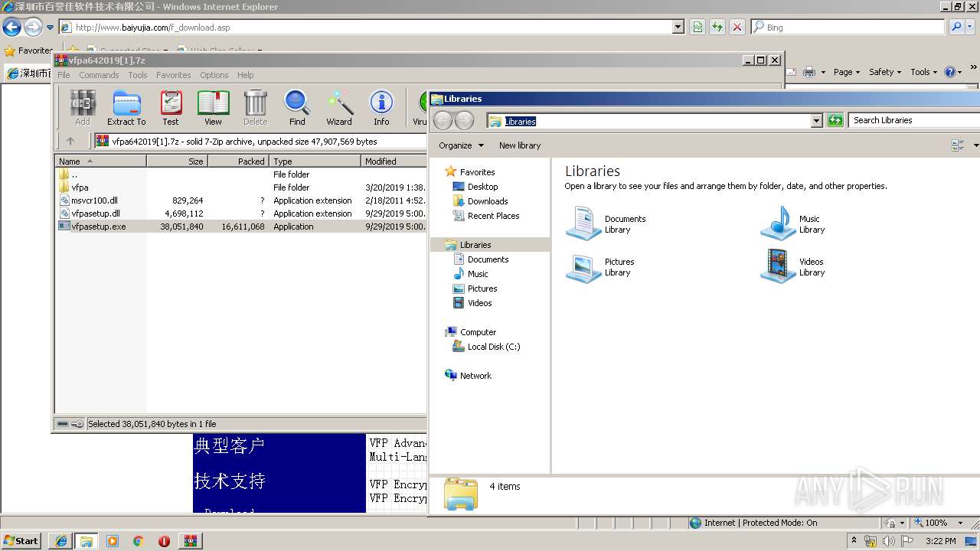Click the Extract To toolbar icon
The height and width of the screenshot is (551, 980).
126,107
